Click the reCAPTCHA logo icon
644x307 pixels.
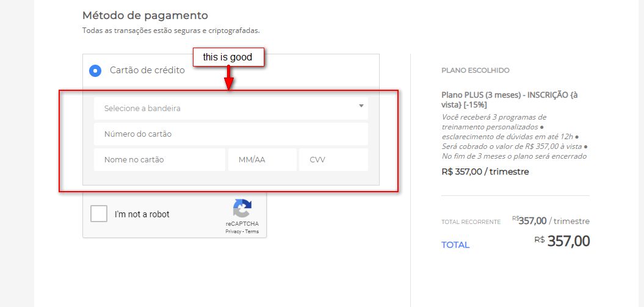click(x=242, y=209)
